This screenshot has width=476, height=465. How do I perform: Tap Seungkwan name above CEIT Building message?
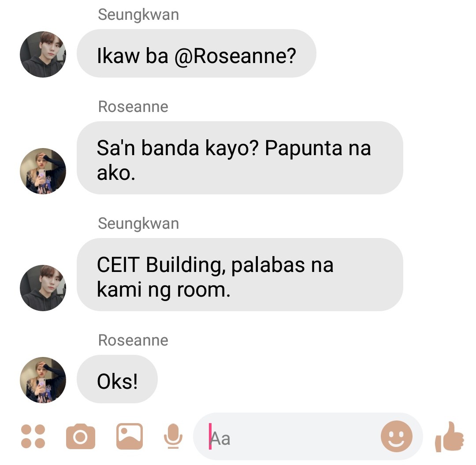pos(138,224)
